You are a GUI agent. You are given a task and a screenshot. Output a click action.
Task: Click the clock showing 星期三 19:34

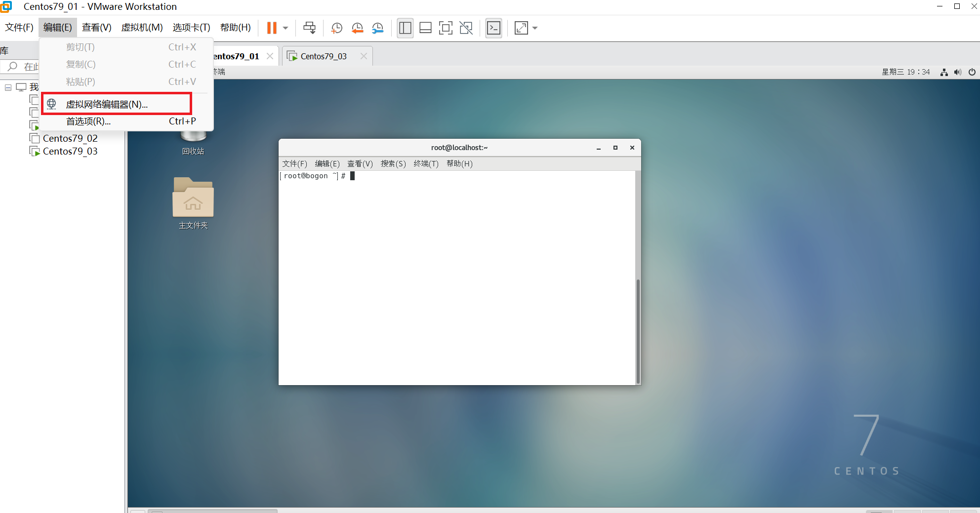click(x=906, y=72)
